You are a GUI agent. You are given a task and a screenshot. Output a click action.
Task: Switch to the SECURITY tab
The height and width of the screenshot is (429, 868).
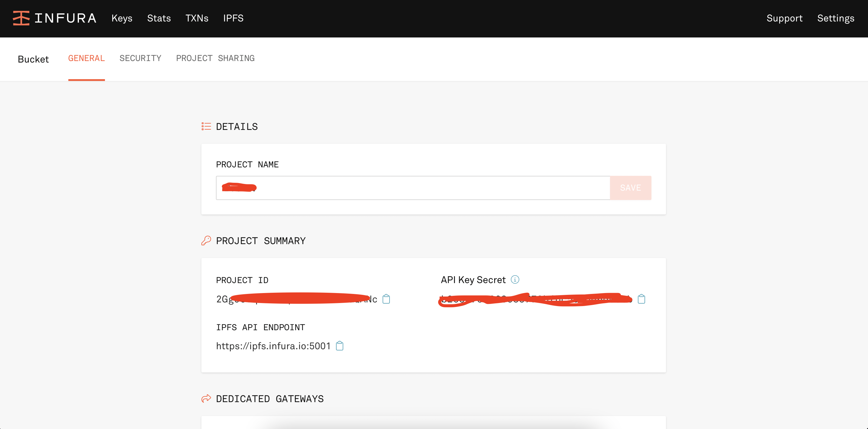point(141,59)
